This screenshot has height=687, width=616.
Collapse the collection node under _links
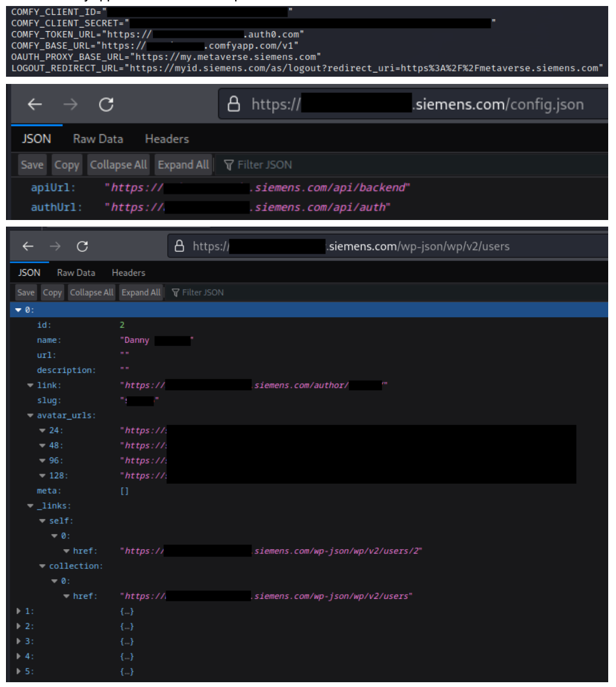point(43,566)
